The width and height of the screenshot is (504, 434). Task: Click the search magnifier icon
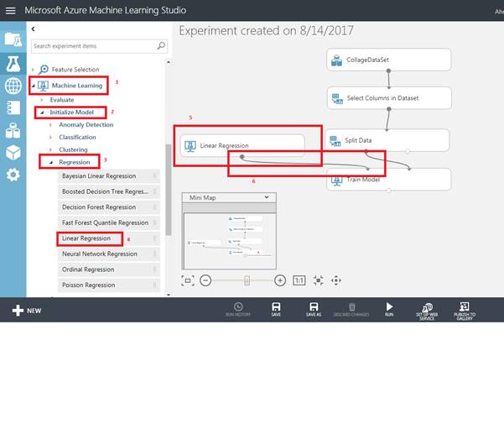(x=161, y=46)
